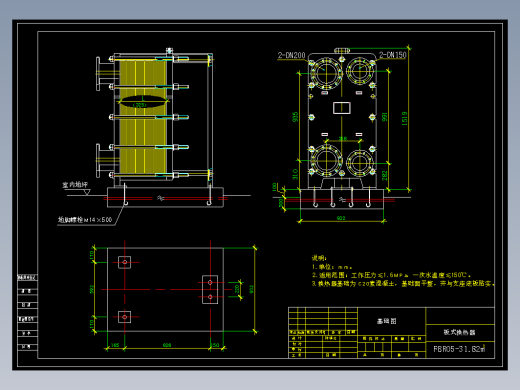Click the FBR05-31.82㎡ model title text

(459, 349)
